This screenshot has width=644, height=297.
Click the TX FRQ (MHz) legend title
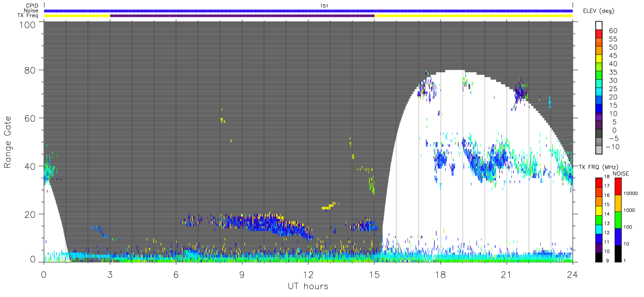point(599,167)
